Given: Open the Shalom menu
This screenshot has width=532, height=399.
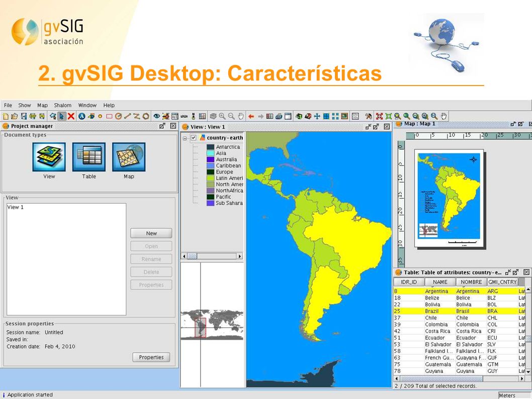Looking at the screenshot, I should pos(63,105).
